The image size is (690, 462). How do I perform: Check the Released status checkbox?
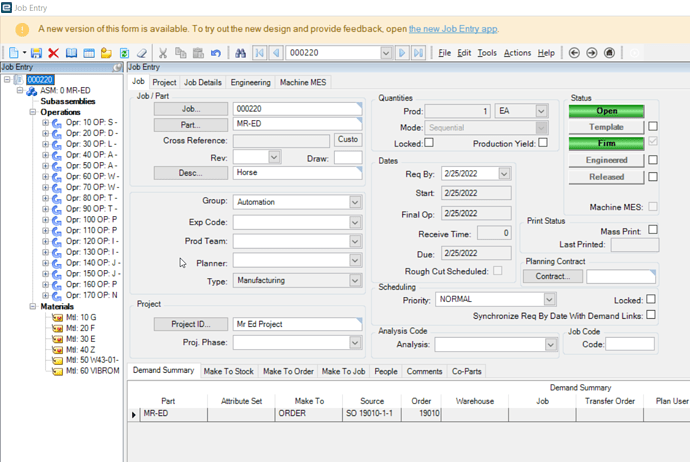coord(653,176)
